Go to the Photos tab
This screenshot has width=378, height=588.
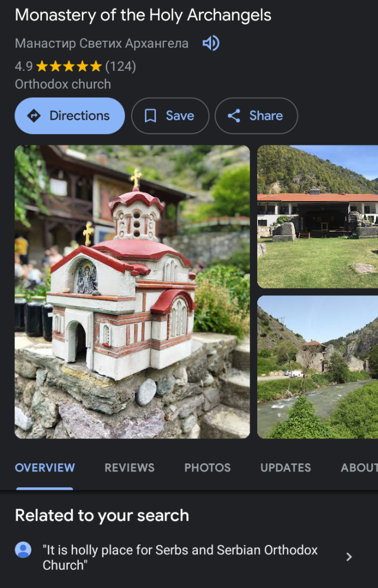pyautogui.click(x=207, y=468)
